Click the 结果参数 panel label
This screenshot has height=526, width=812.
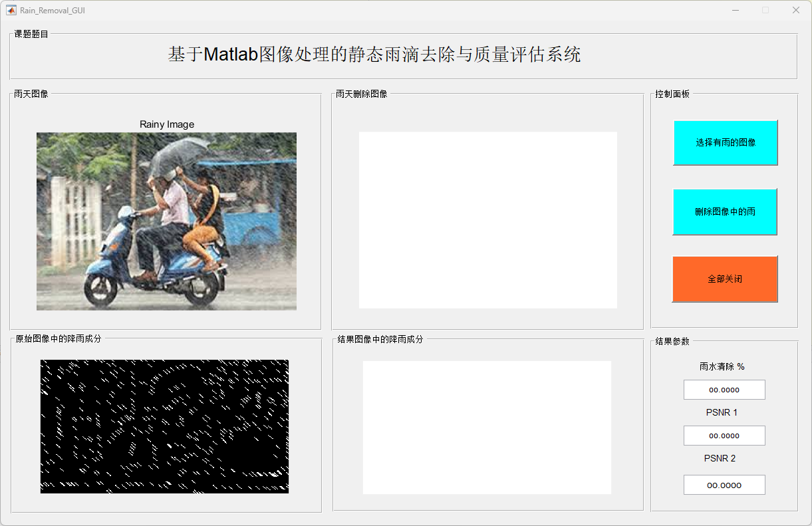pos(672,341)
